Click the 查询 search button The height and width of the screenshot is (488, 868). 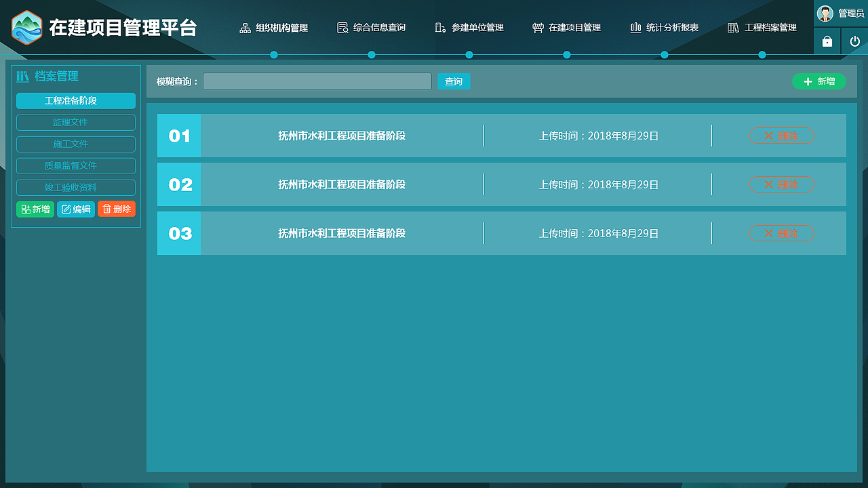click(454, 81)
